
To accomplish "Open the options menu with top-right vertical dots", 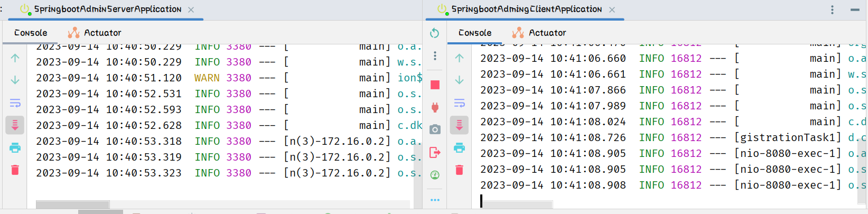I will point(832,10).
